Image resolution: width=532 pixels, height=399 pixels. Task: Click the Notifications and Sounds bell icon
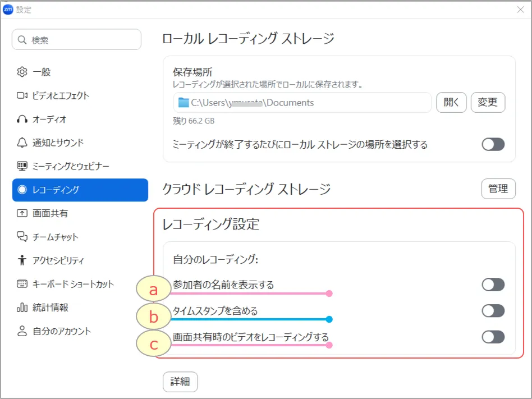[22, 143]
